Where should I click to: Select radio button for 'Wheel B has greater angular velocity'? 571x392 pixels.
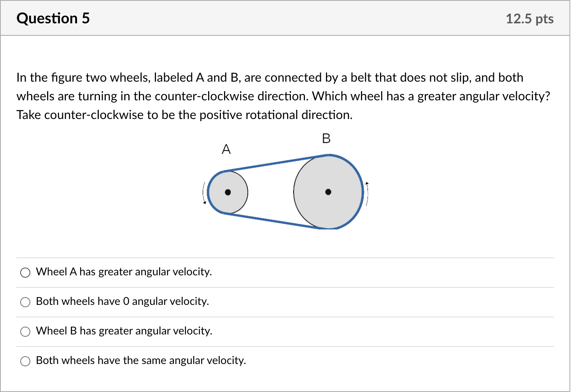(25, 332)
